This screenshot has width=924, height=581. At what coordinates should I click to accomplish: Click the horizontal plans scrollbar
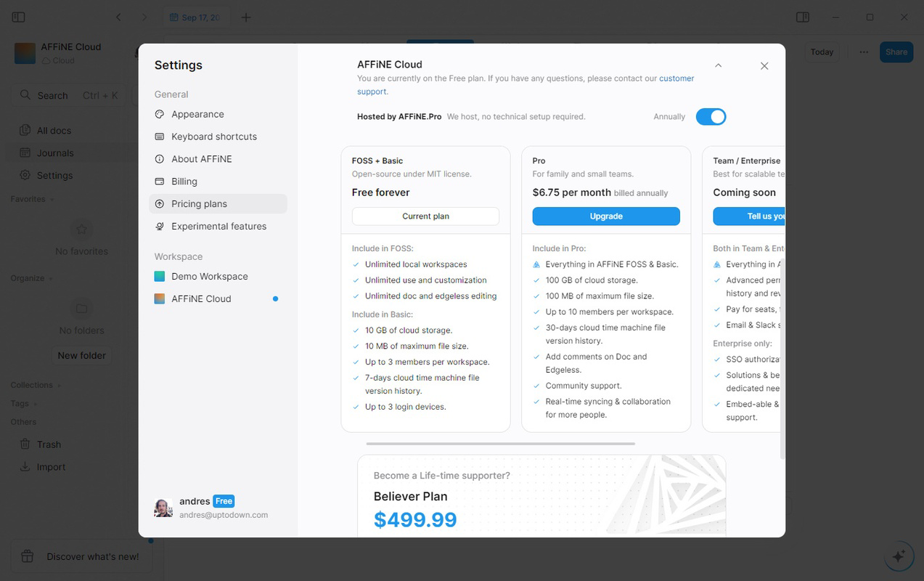[x=501, y=443]
